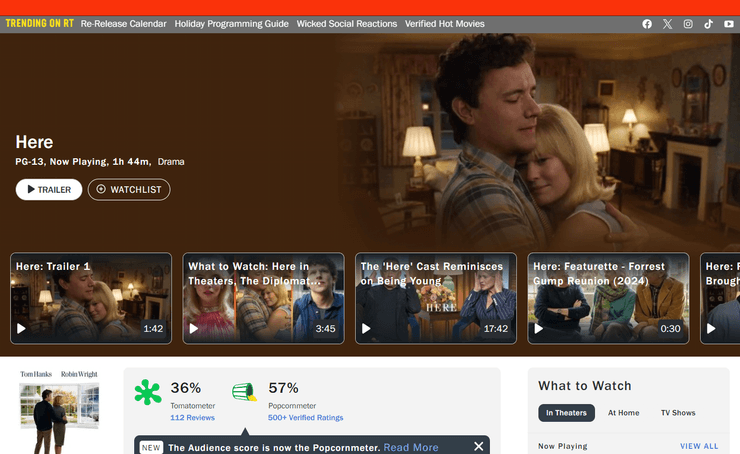Open the YouTube social icon

click(x=728, y=24)
